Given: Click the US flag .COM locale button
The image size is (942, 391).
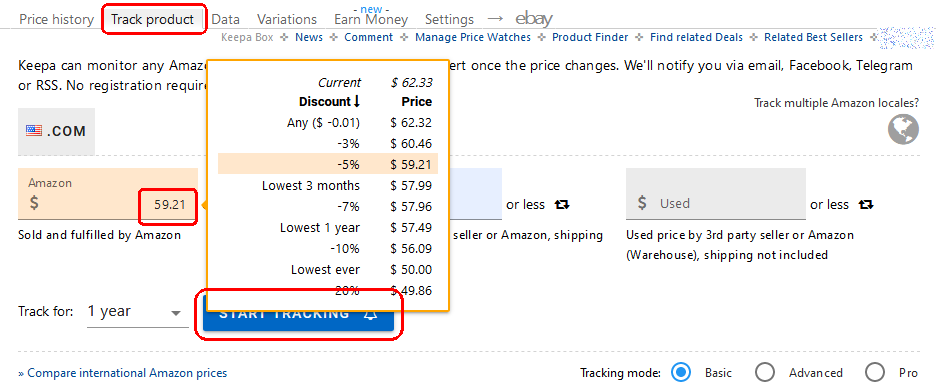Looking at the screenshot, I should pyautogui.click(x=56, y=131).
